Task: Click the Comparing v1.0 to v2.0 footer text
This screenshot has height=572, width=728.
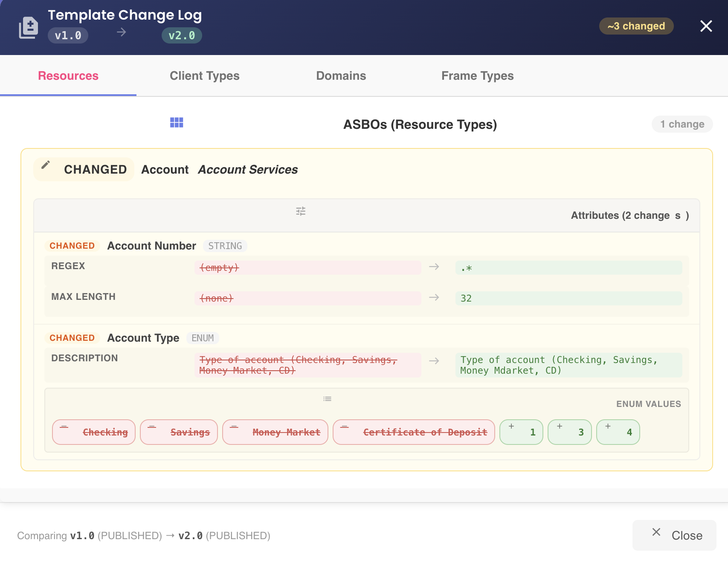Action: tap(144, 536)
